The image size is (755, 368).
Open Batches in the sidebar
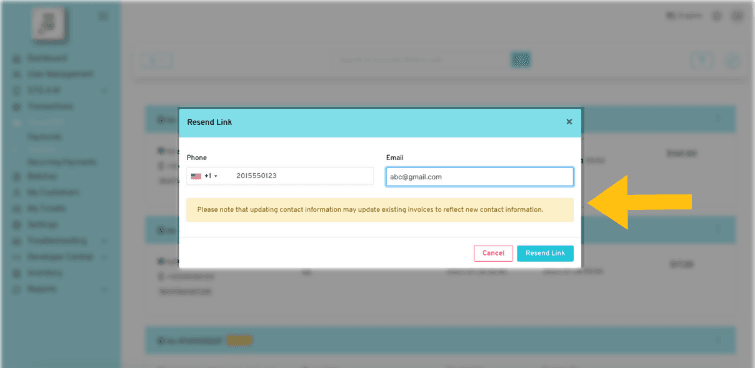[42, 176]
